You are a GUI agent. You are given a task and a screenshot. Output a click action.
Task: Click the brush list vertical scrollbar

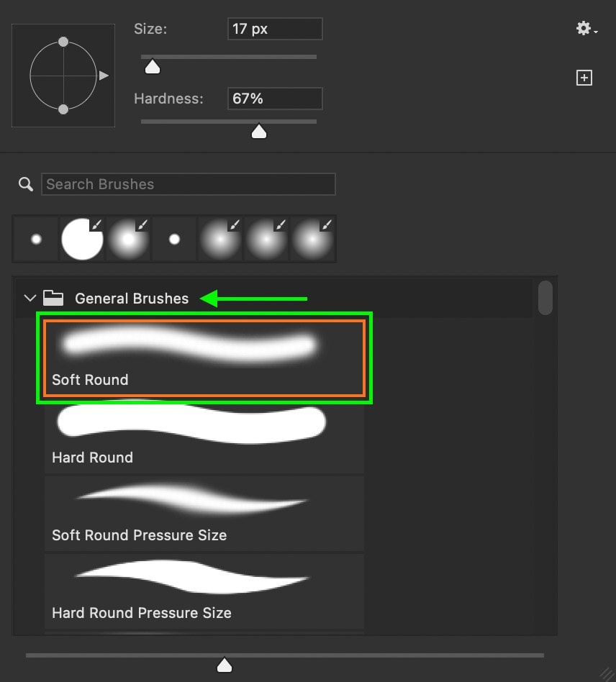pos(545,298)
